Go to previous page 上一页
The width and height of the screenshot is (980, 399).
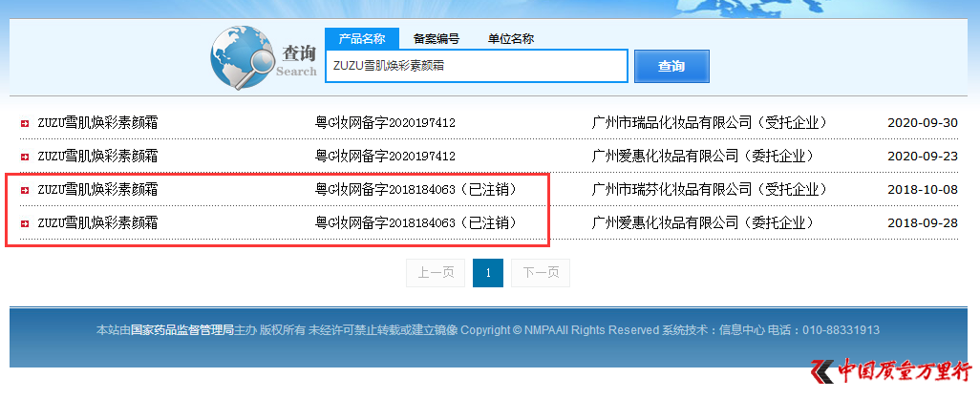[x=436, y=273]
